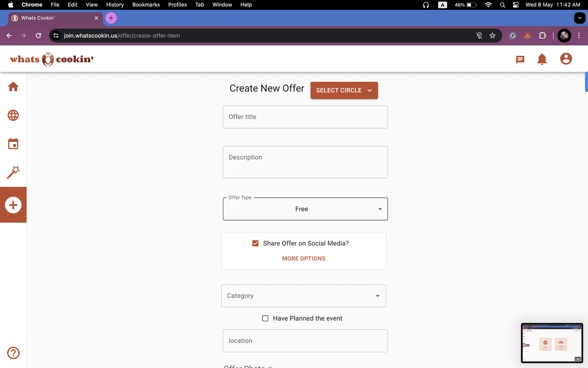The image size is (588, 368).
Task: Open the user account icon in header
Action: [x=566, y=59]
